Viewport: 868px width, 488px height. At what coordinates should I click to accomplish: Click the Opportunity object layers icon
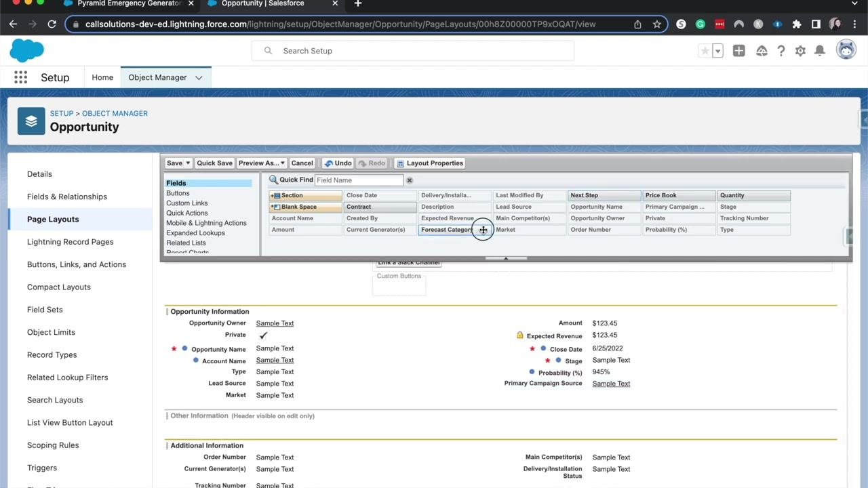click(31, 121)
